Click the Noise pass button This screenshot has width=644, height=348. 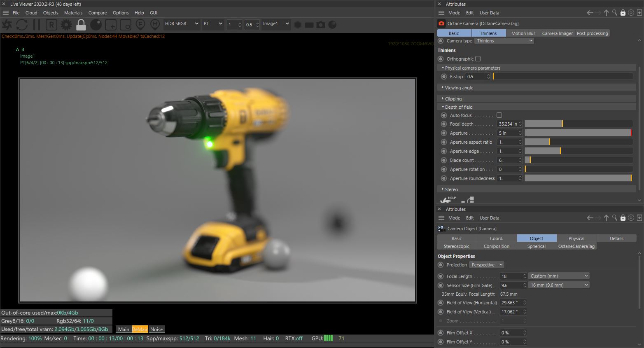click(156, 329)
